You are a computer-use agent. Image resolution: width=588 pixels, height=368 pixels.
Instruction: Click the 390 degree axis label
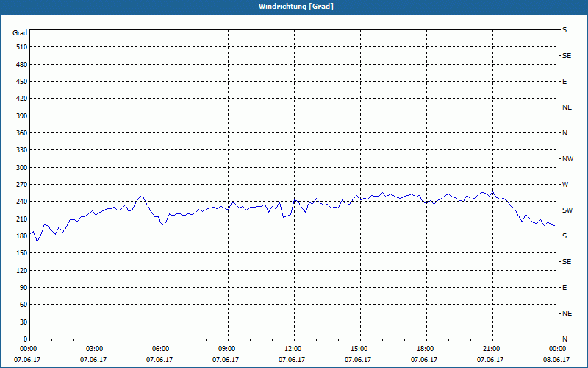(x=22, y=116)
